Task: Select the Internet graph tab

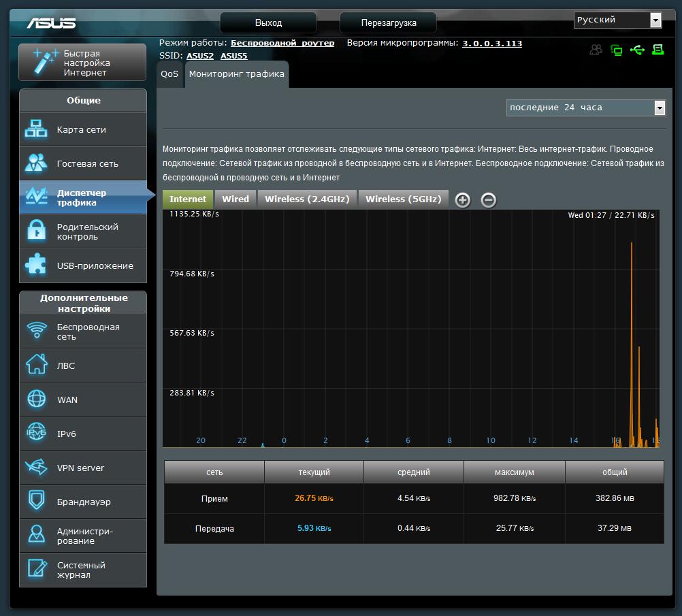Action: click(x=188, y=199)
